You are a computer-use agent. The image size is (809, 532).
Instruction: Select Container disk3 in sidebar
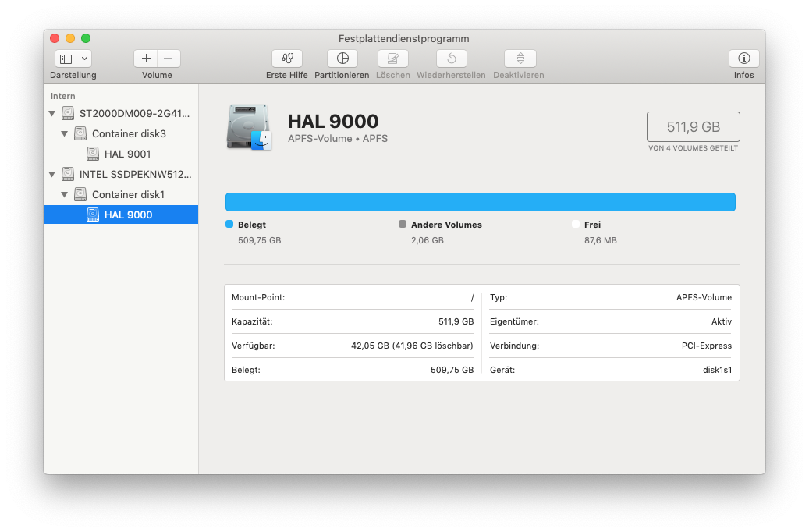(x=121, y=133)
